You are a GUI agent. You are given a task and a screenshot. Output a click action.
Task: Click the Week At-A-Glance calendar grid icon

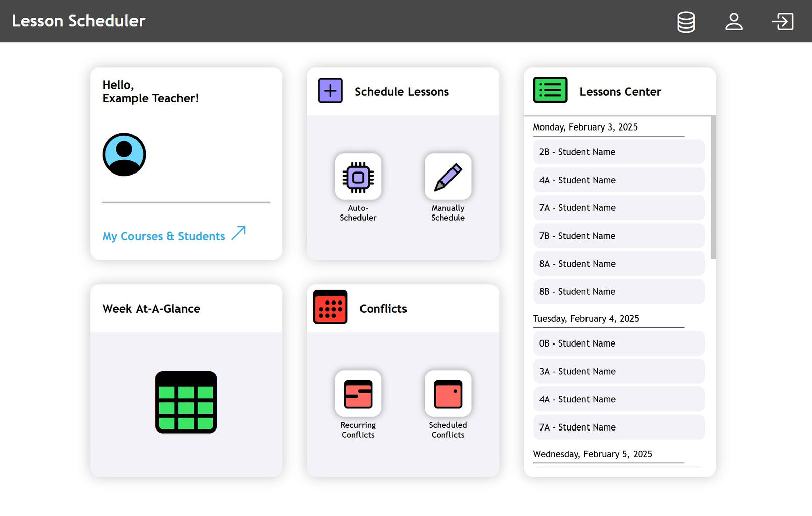click(x=186, y=402)
